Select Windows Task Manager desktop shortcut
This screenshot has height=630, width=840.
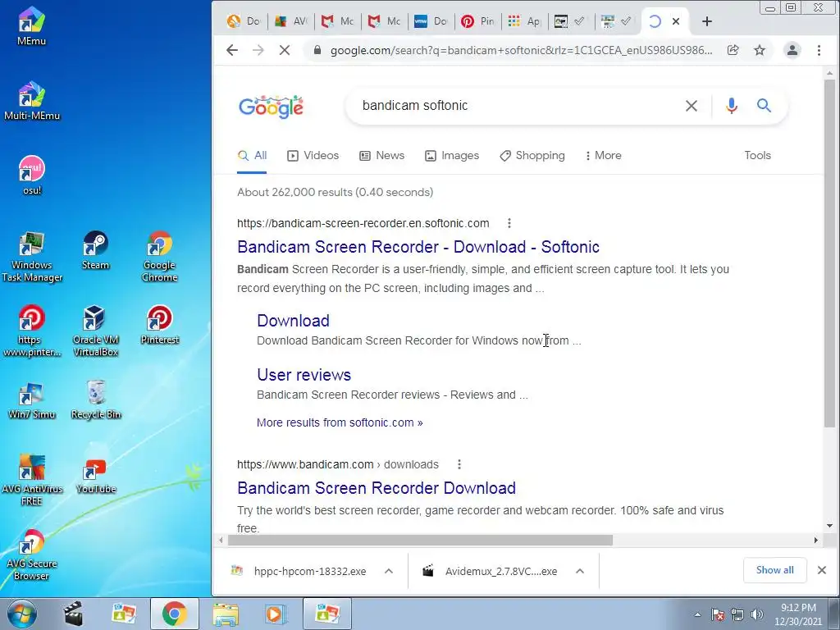click(32, 257)
